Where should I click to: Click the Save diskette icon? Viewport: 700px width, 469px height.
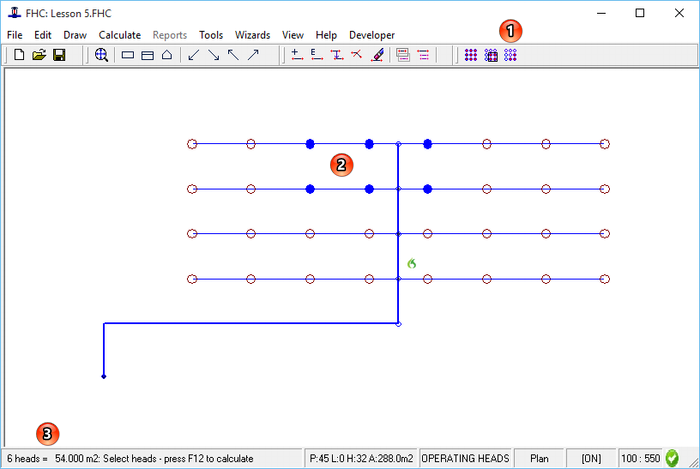[x=59, y=55]
